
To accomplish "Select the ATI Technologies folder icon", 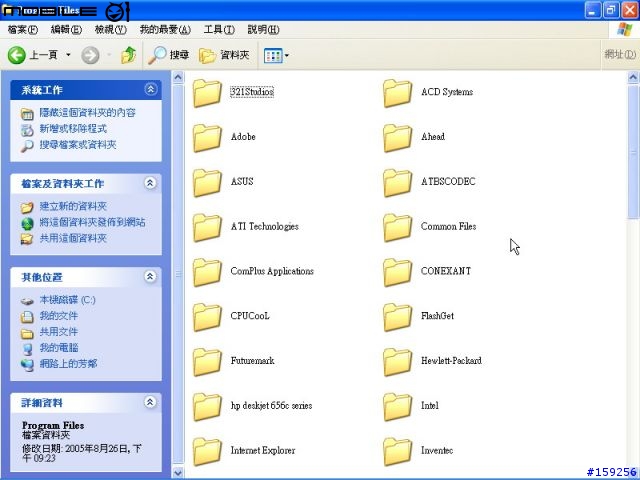I will click(x=207, y=228).
